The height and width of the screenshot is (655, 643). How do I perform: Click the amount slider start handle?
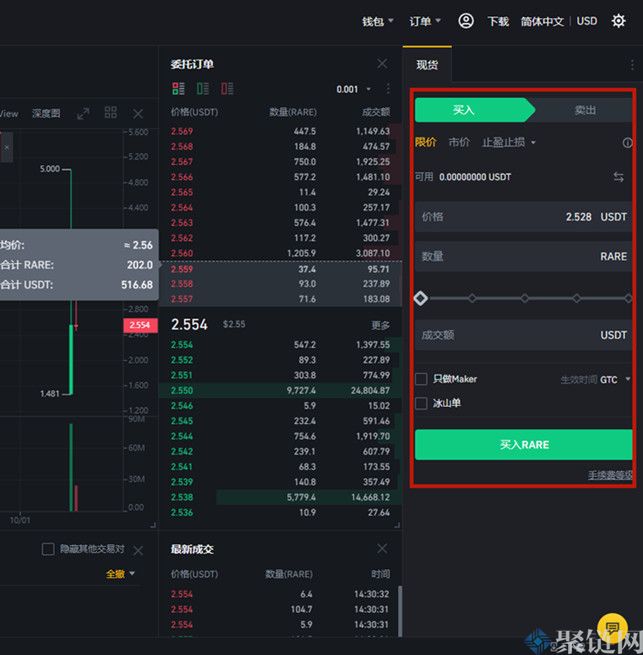pos(421,298)
